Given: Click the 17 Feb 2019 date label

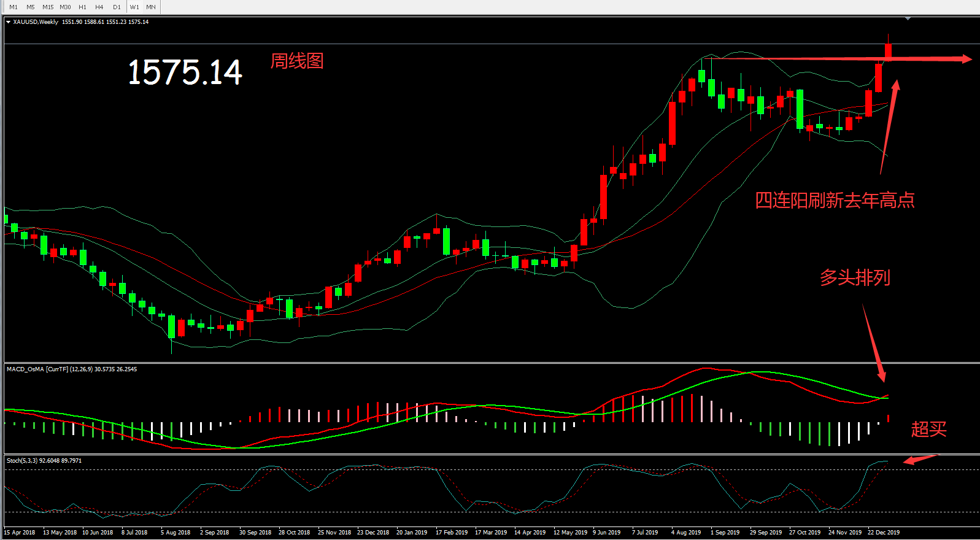Looking at the screenshot, I should tap(452, 533).
